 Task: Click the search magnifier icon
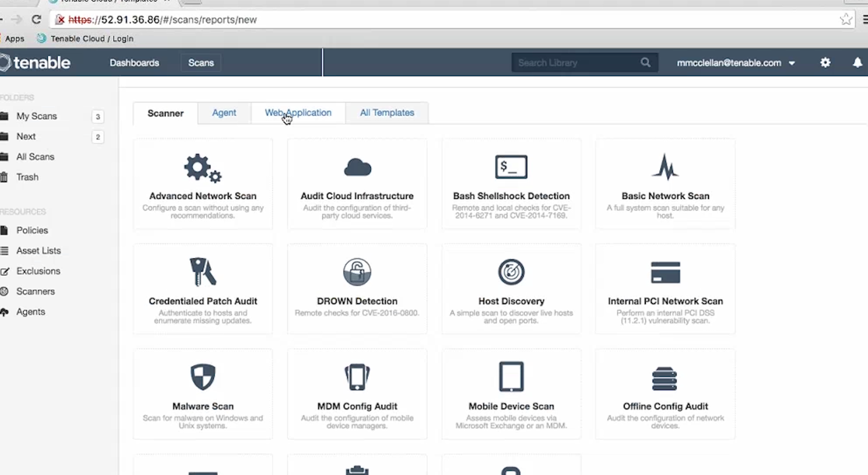point(645,63)
